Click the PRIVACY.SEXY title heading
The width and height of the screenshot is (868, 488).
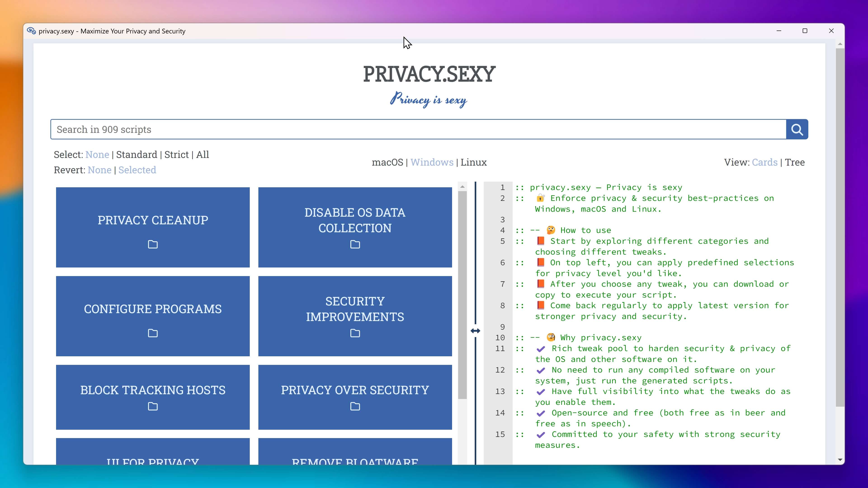click(x=429, y=74)
